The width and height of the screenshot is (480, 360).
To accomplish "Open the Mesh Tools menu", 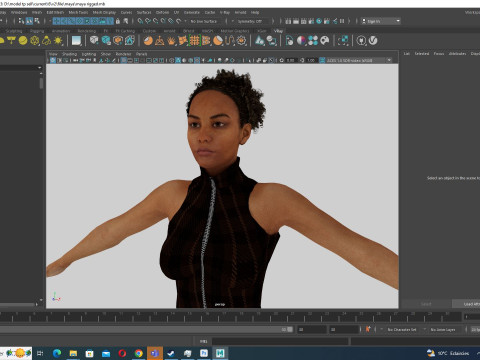I will coord(78,12).
